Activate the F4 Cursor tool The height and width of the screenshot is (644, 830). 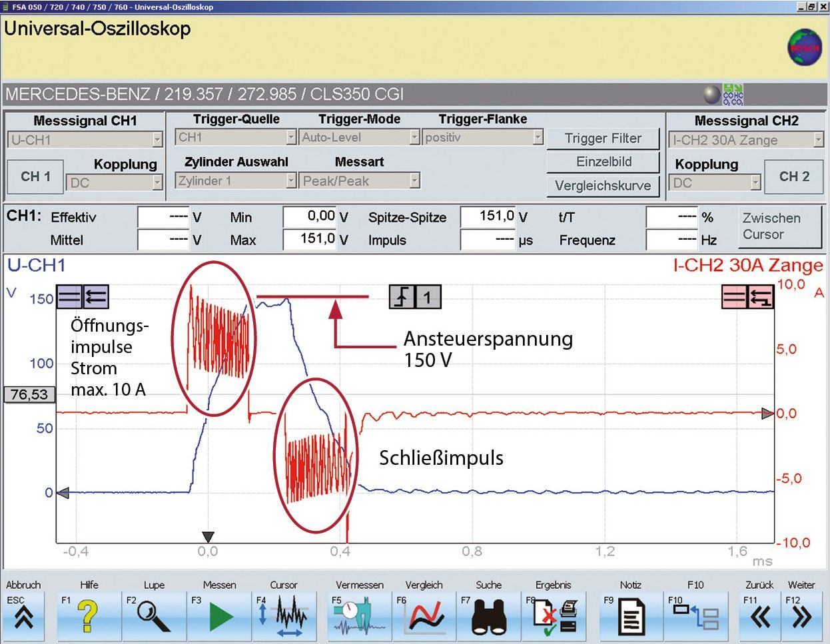[x=284, y=615]
